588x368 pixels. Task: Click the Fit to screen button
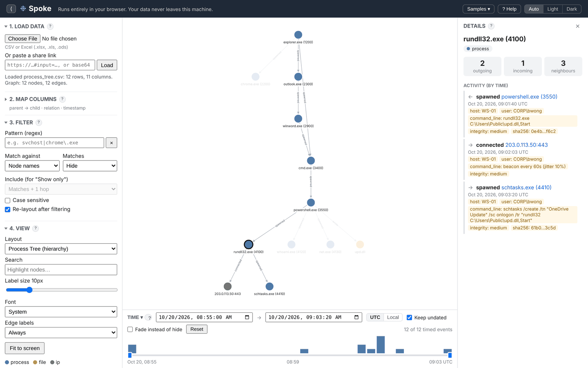(x=25, y=348)
